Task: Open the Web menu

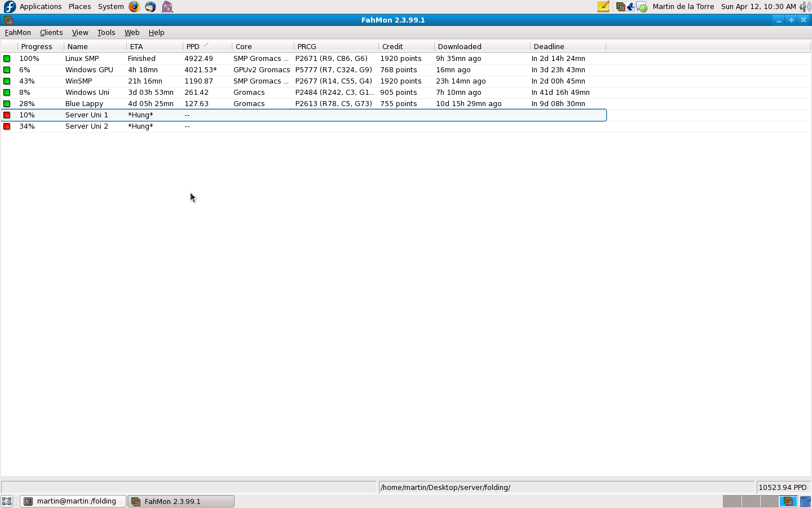Action: point(132,33)
